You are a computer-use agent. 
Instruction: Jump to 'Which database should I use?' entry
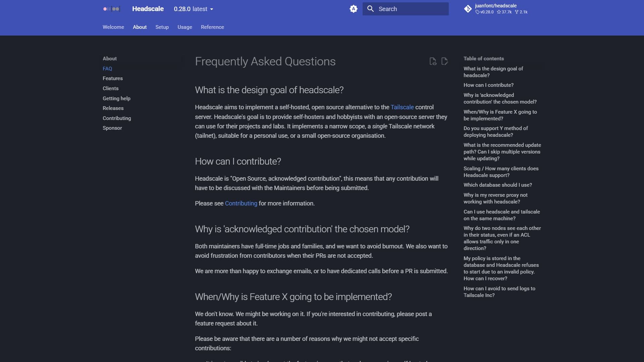[x=498, y=185]
